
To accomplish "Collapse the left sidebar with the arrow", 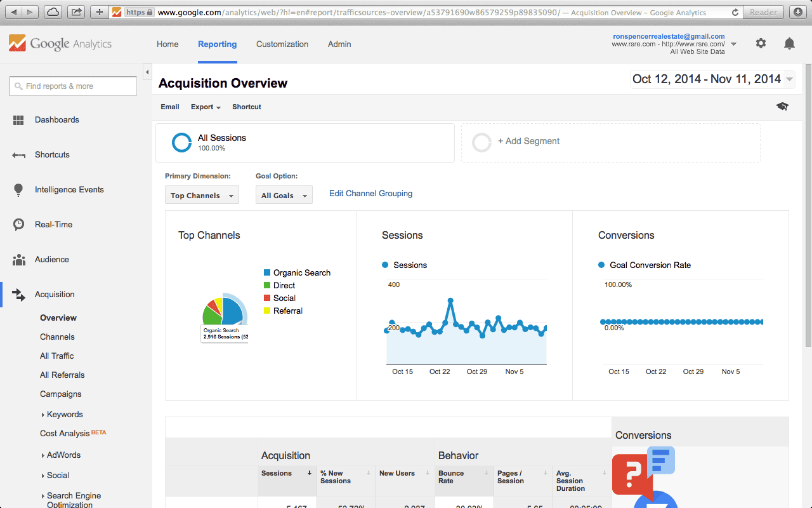I will coord(147,71).
